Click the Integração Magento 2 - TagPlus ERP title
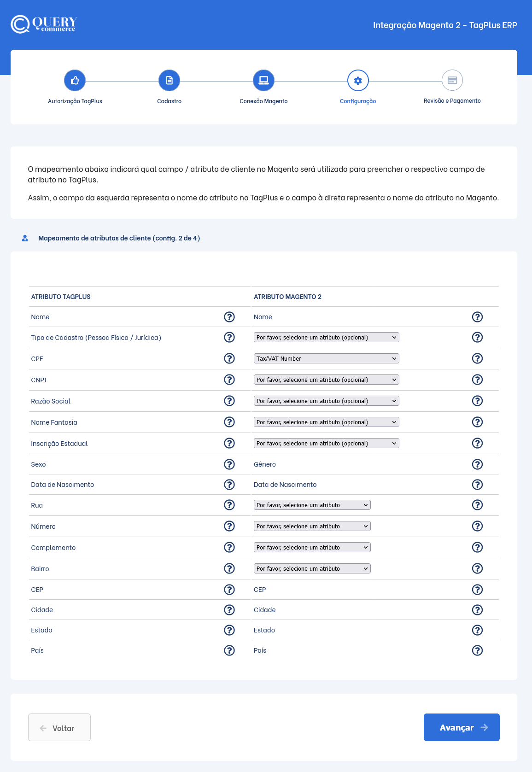 pyautogui.click(x=445, y=25)
